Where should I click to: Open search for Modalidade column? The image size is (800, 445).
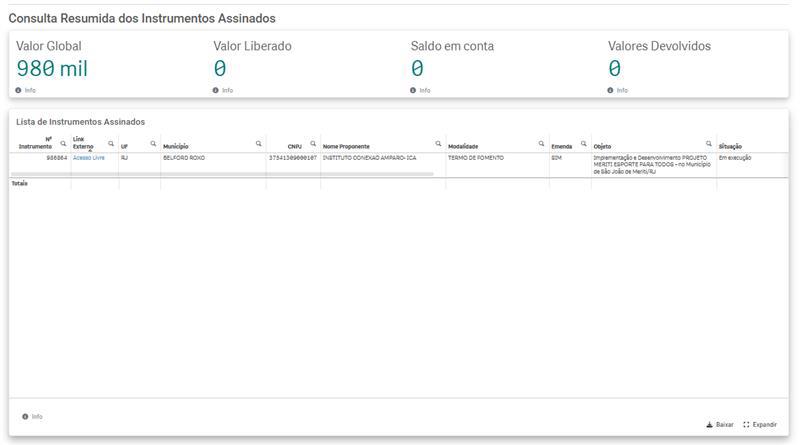pyautogui.click(x=542, y=143)
